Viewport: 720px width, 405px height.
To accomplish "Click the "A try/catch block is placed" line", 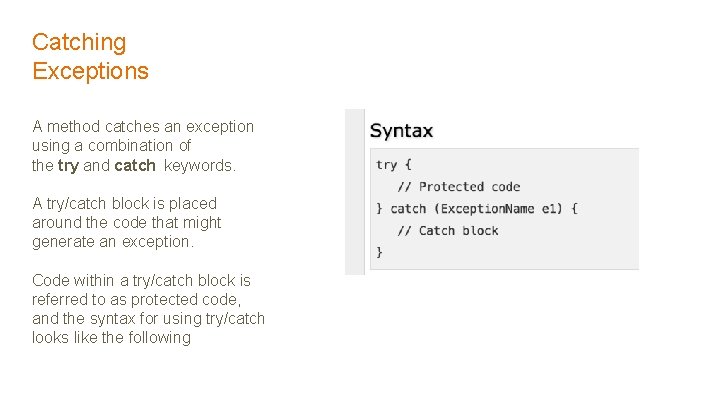I will 124,203.
